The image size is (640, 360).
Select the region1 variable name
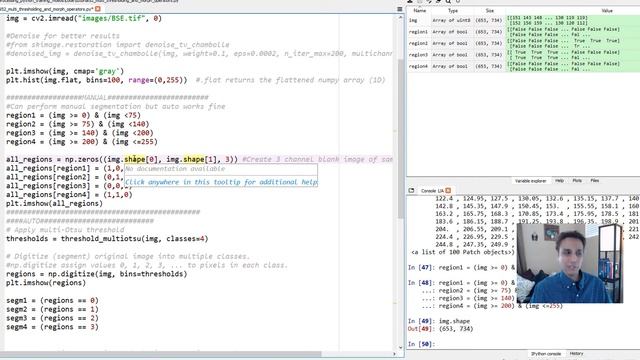[x=418, y=32]
